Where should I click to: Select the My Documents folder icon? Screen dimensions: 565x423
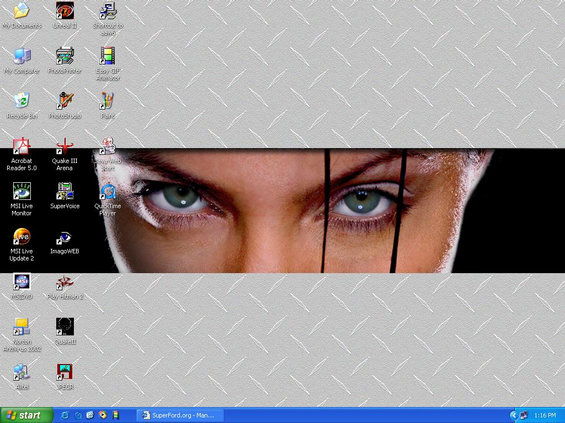[22, 11]
